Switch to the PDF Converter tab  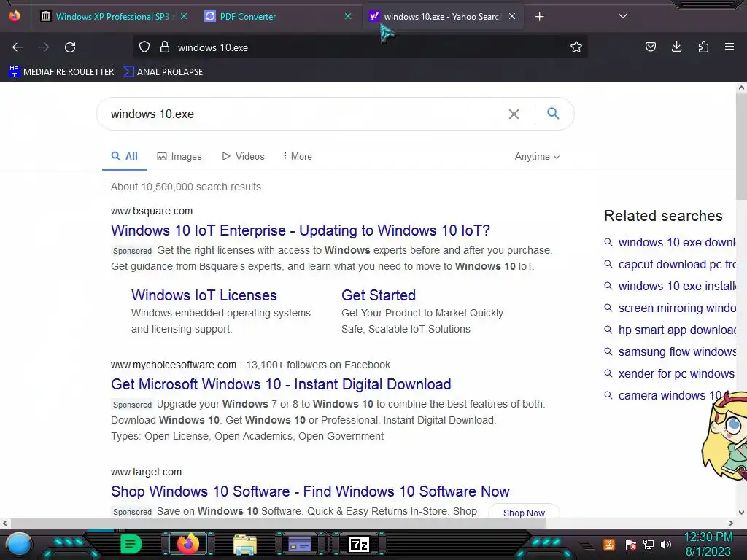(276, 16)
